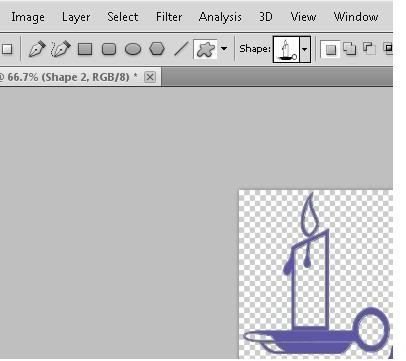Open the 3D menu
406x361 pixels.
click(x=266, y=17)
